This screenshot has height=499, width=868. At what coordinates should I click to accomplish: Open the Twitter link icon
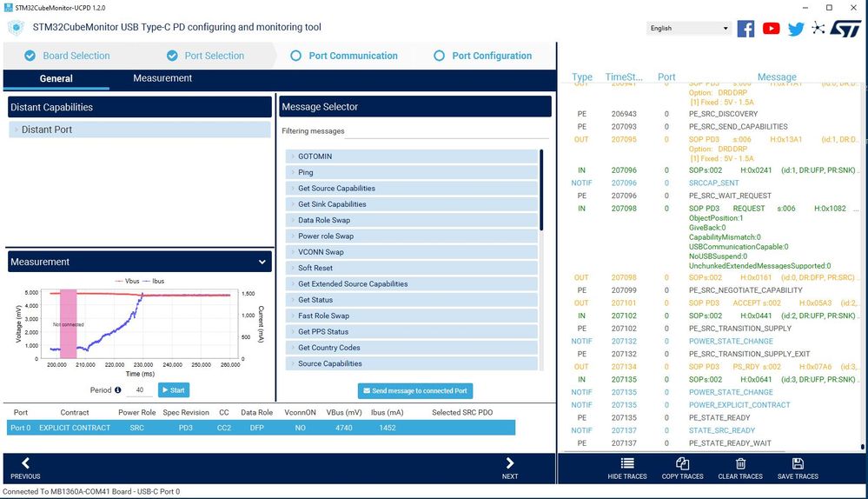796,29
